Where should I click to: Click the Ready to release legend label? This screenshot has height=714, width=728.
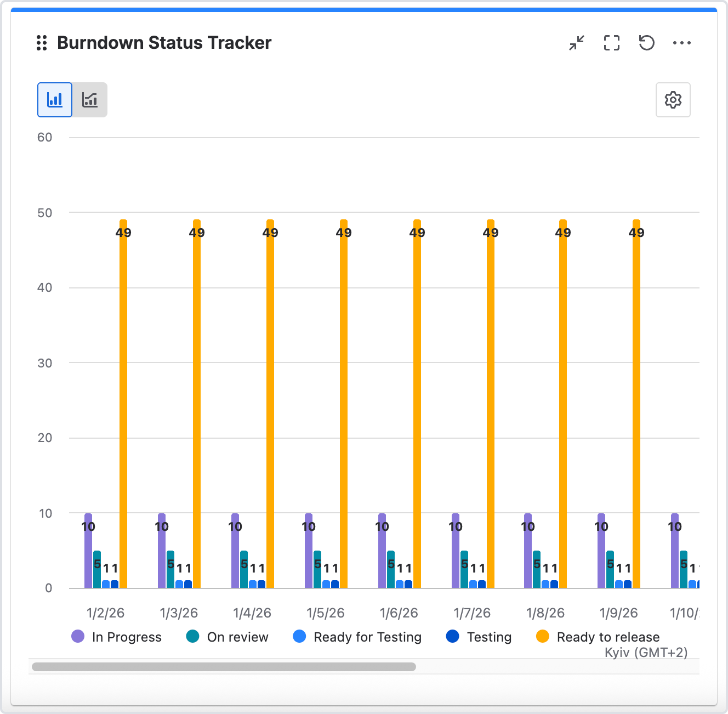pyautogui.click(x=608, y=637)
